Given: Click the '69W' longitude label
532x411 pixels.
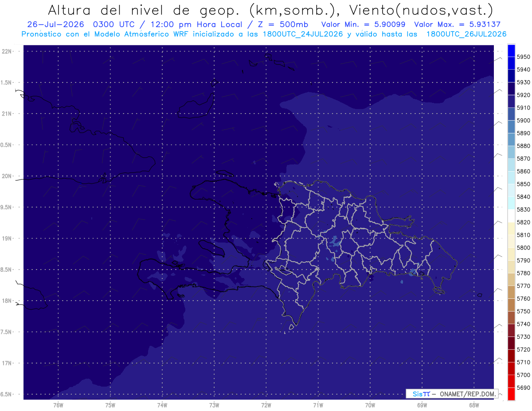Looking at the screenshot, I should tap(422, 405).
